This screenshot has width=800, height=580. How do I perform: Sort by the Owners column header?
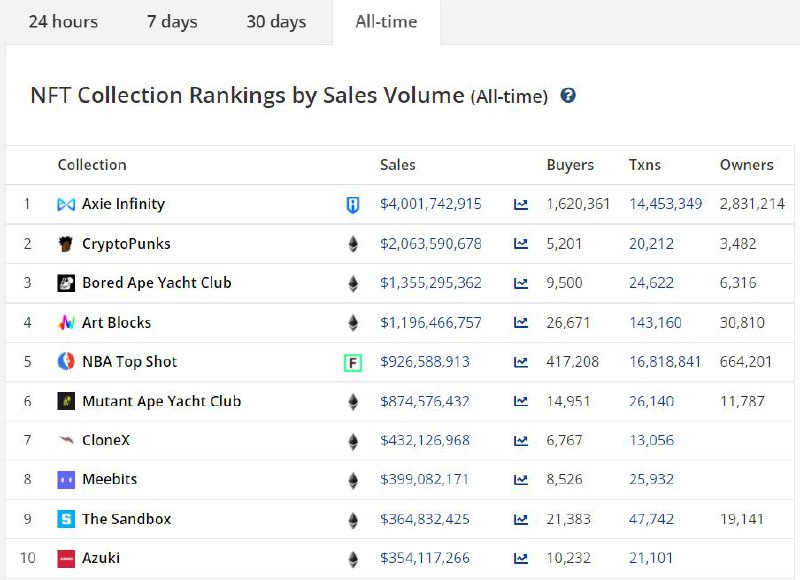coord(746,165)
